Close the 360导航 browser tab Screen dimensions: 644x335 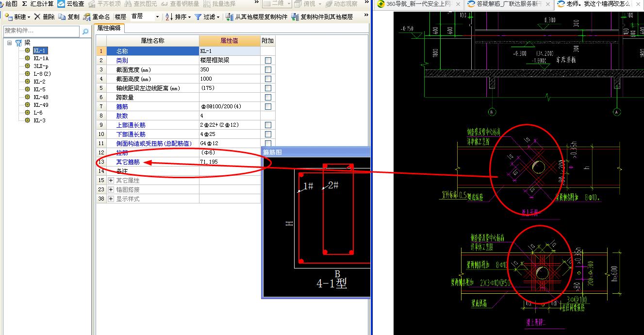click(458, 4)
